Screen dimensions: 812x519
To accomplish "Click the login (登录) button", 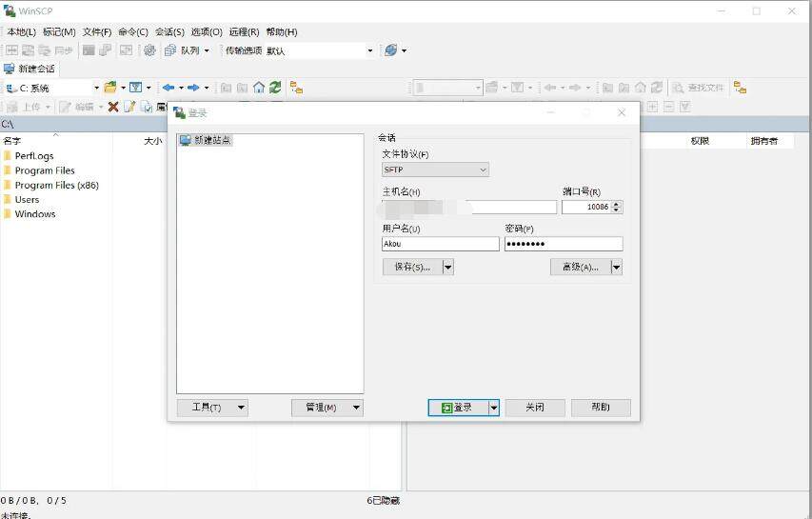I will pos(458,408).
